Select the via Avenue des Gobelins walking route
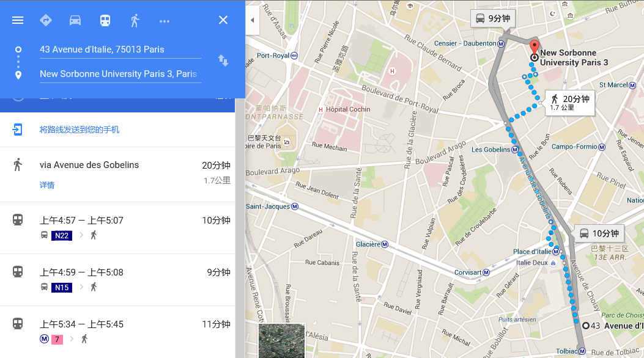Image resolution: width=644 pixels, height=358 pixels. [x=117, y=174]
